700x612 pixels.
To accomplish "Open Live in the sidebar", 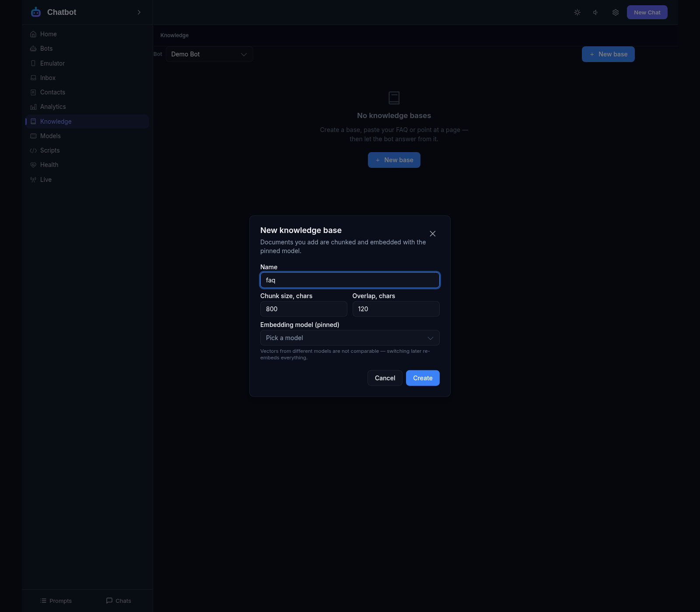I will click(87, 180).
